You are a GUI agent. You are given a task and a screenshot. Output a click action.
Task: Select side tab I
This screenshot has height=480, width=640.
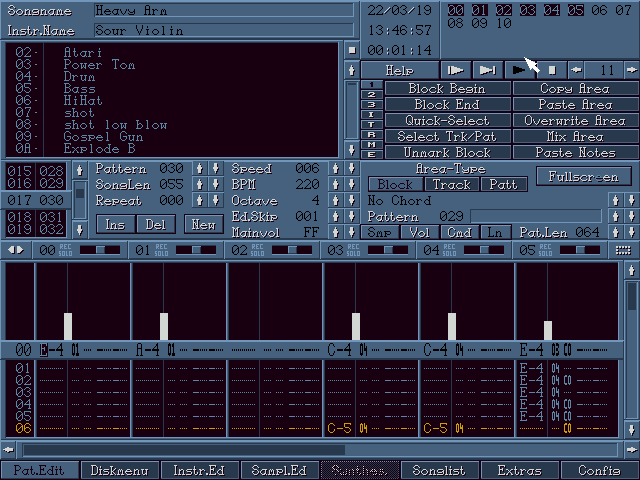pyautogui.click(x=371, y=115)
